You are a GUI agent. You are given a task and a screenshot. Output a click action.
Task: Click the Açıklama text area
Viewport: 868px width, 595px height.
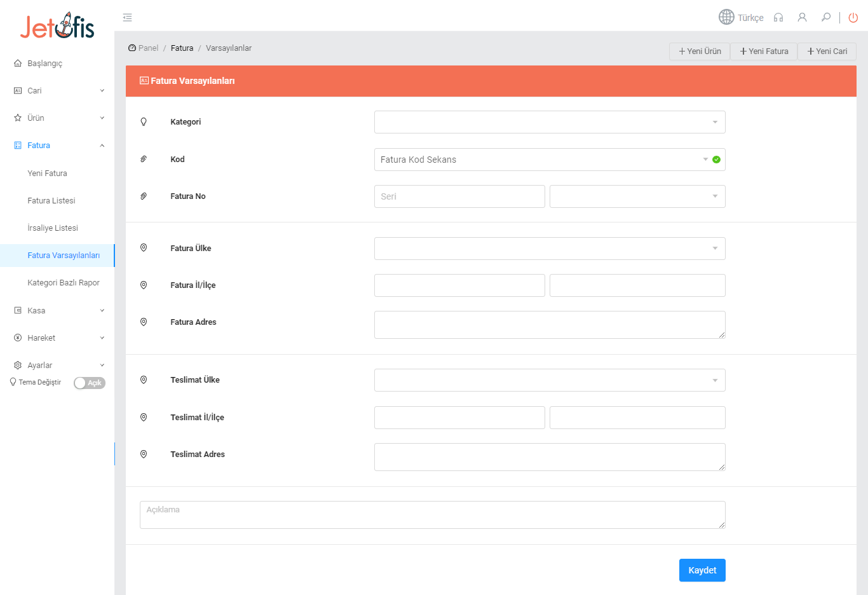click(433, 515)
